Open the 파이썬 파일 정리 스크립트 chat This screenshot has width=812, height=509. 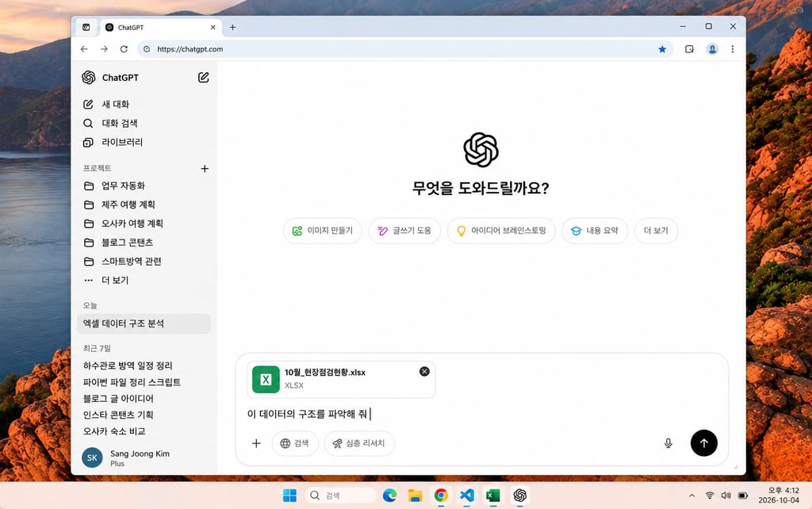[x=132, y=382]
